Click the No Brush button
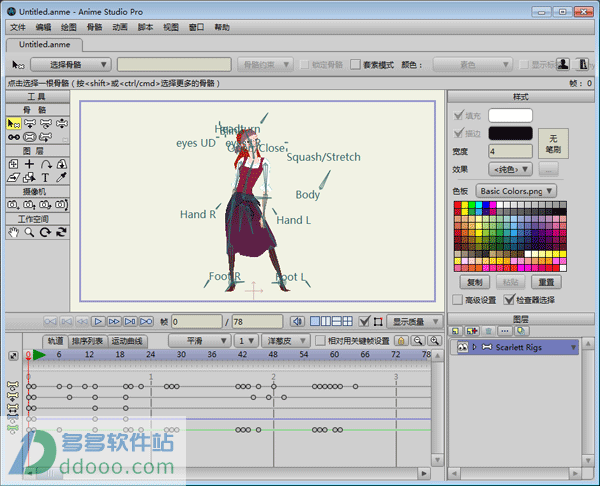 pyautogui.click(x=553, y=143)
